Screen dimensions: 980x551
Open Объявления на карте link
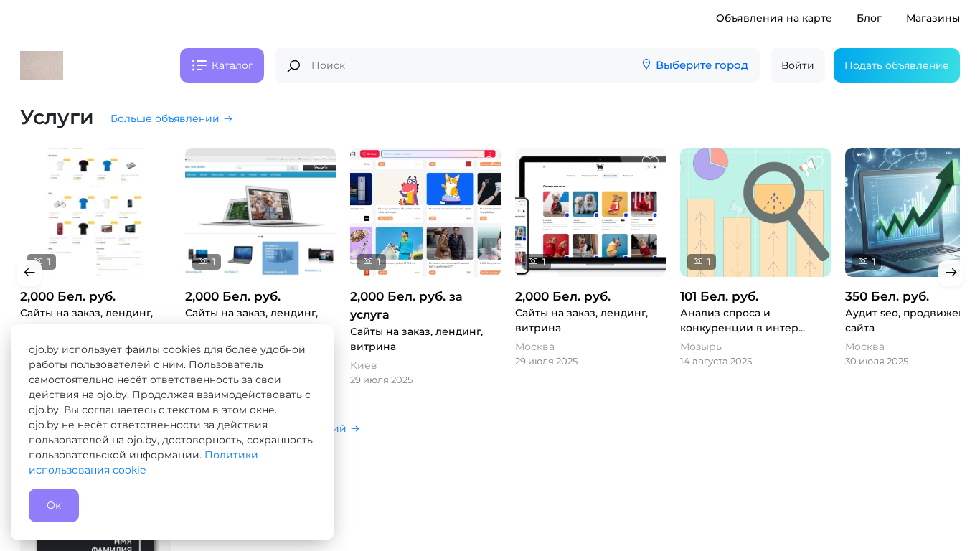(774, 18)
